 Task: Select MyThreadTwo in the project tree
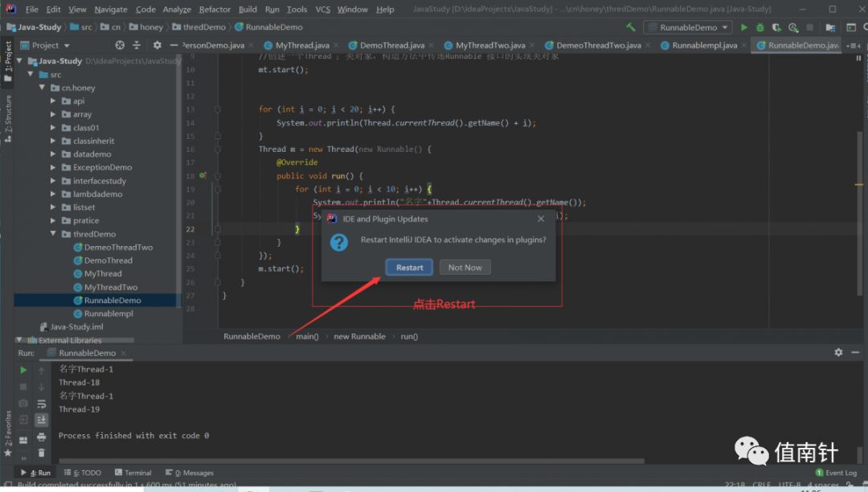110,287
